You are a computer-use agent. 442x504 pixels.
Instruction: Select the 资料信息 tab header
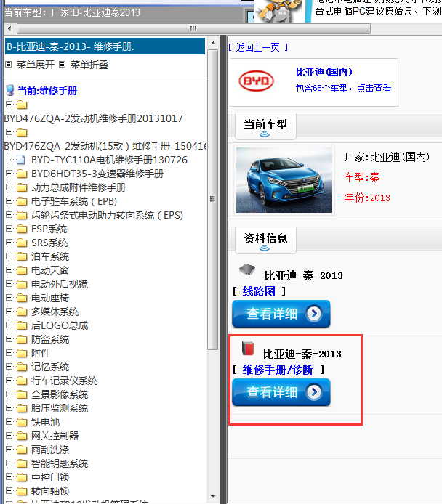tap(265, 240)
